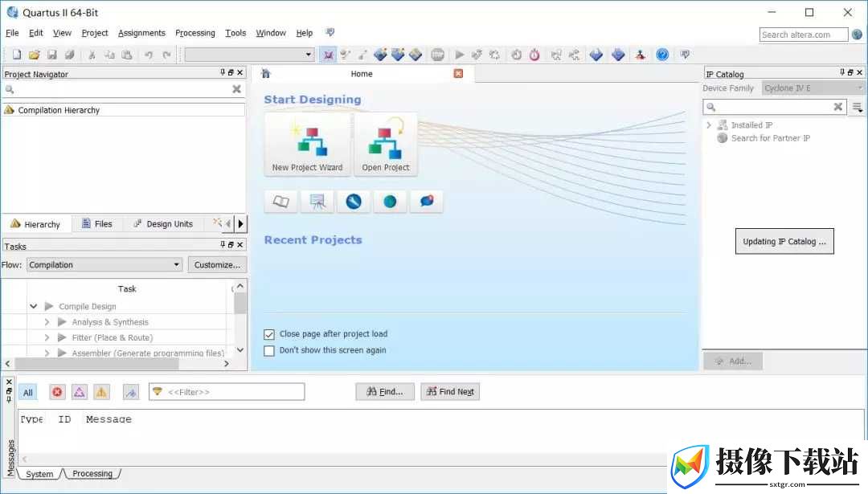Viewport: 868px width, 494px height.
Task: Click Search for Partner IP
Action: click(770, 138)
